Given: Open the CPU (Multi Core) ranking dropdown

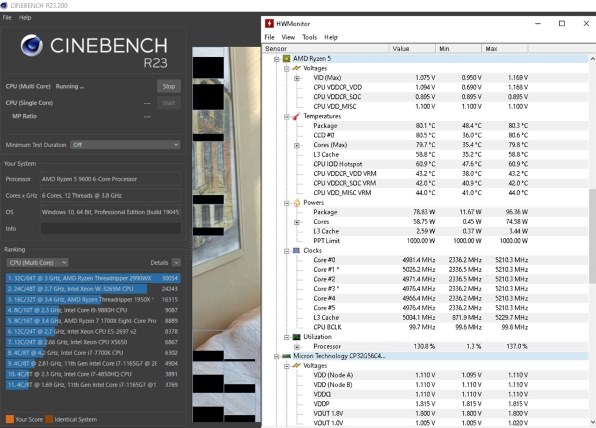Looking at the screenshot, I should (37, 263).
